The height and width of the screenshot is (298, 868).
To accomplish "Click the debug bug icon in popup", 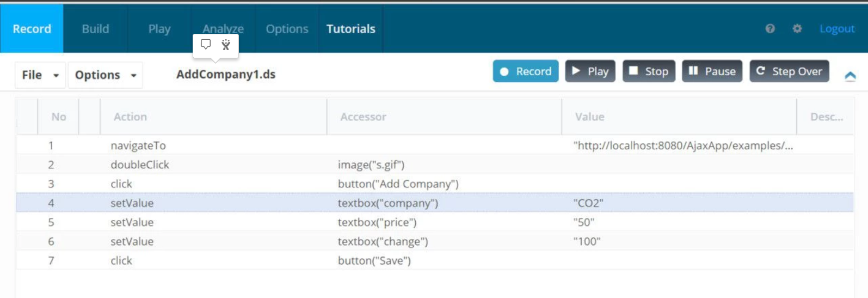I will click(x=226, y=45).
